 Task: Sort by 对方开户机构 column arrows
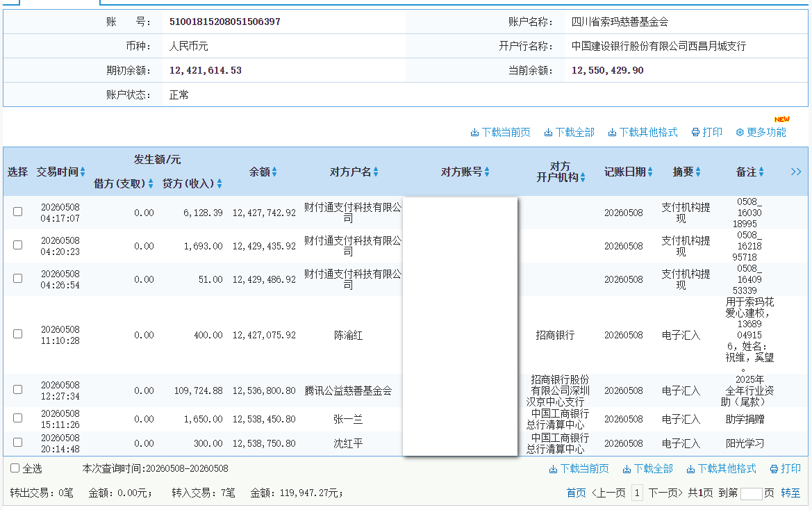click(583, 178)
